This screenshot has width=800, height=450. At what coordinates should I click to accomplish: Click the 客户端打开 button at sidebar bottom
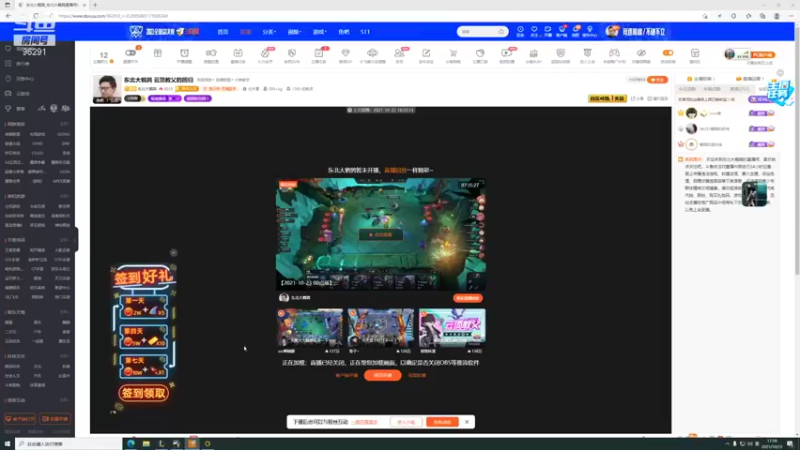point(20,419)
